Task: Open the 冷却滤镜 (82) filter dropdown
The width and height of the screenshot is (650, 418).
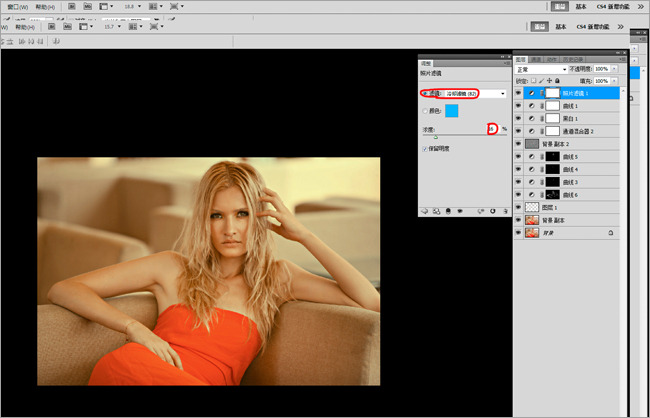Action: 474,94
